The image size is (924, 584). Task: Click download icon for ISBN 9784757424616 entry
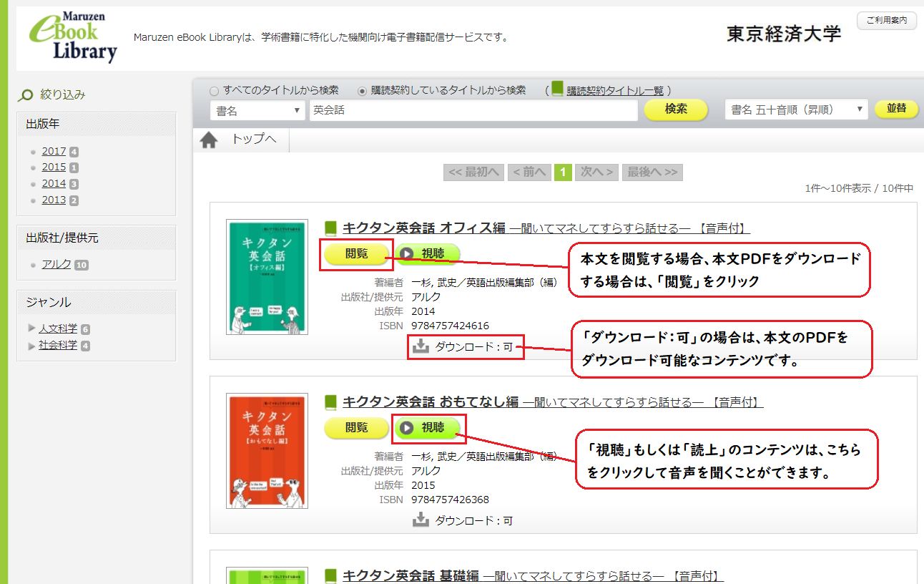[421, 346]
